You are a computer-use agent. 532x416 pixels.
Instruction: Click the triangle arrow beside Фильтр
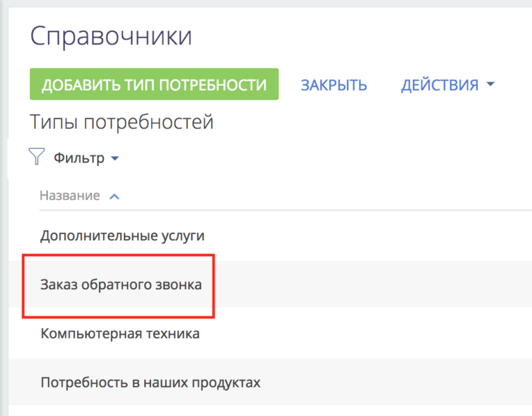pos(115,159)
